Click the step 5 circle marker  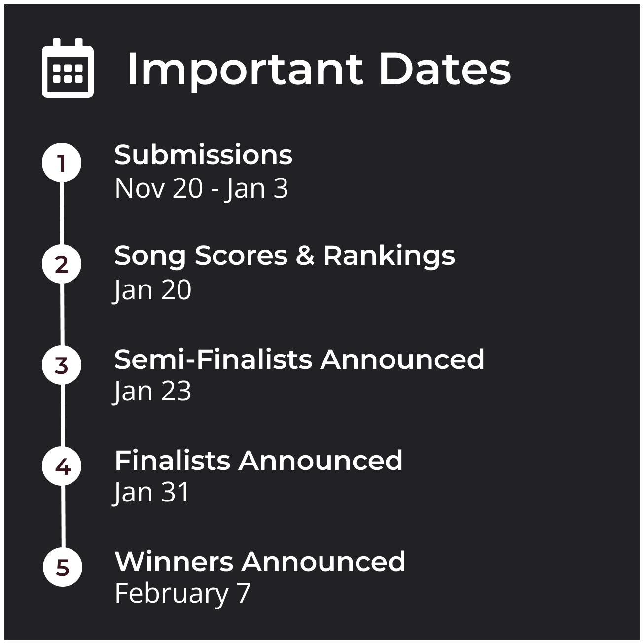[63, 567]
